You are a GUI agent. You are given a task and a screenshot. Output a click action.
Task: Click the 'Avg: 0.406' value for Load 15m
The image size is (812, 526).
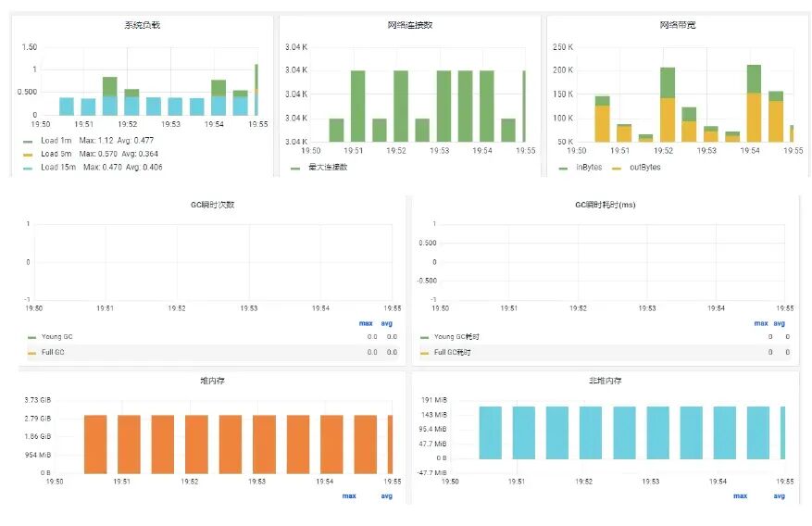point(144,168)
